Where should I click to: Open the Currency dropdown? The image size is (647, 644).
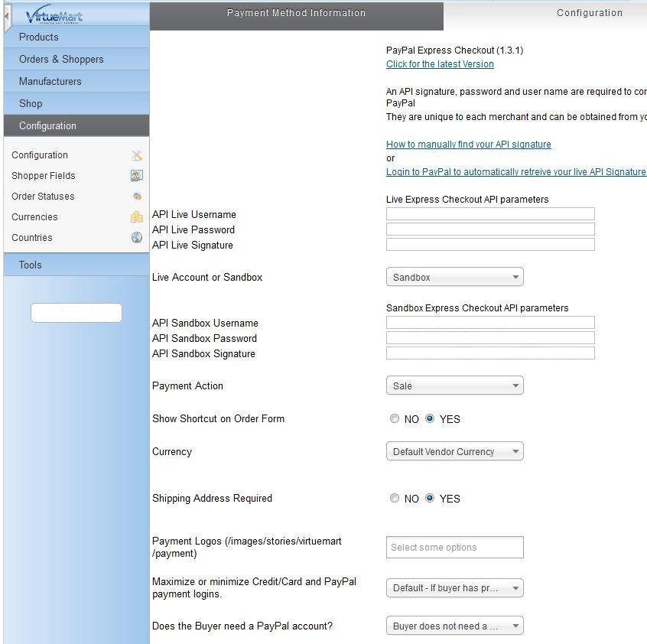tap(455, 451)
